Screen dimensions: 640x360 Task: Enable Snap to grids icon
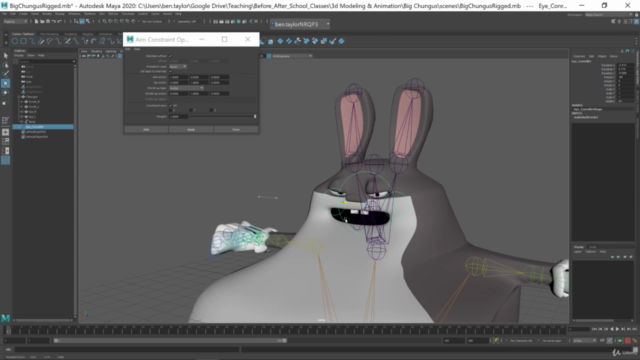[x=104, y=21]
